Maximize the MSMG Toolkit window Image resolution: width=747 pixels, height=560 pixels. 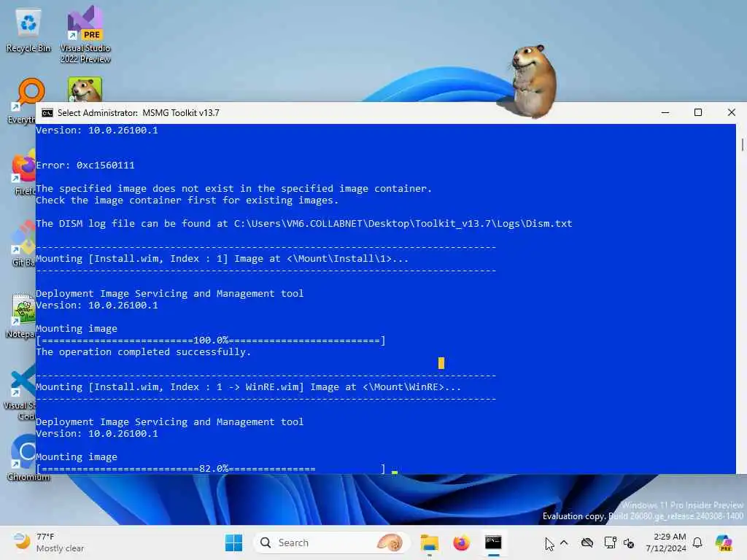pyautogui.click(x=698, y=113)
